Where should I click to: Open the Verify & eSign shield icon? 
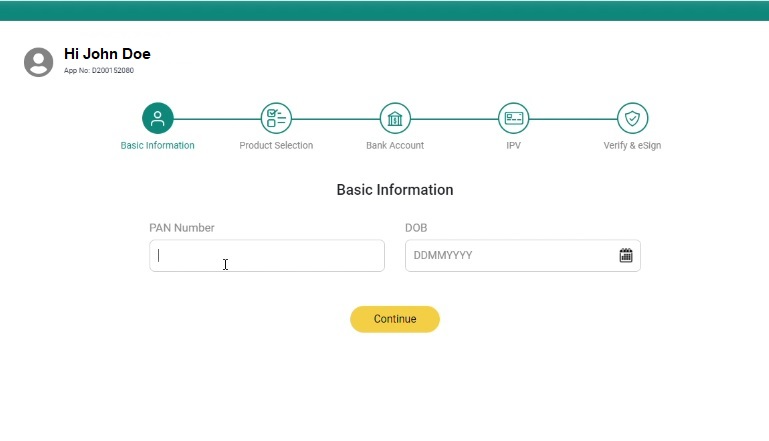point(632,118)
